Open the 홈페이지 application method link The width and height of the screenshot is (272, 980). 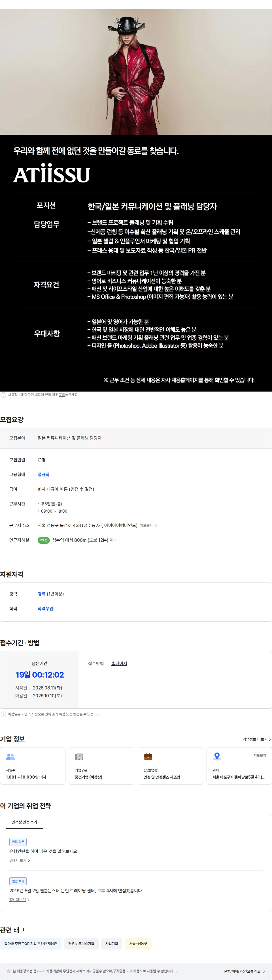coord(119,663)
